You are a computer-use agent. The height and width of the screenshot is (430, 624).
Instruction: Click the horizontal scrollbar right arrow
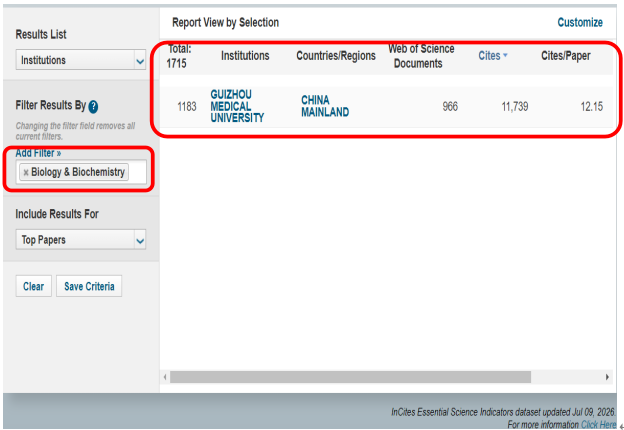click(x=607, y=377)
